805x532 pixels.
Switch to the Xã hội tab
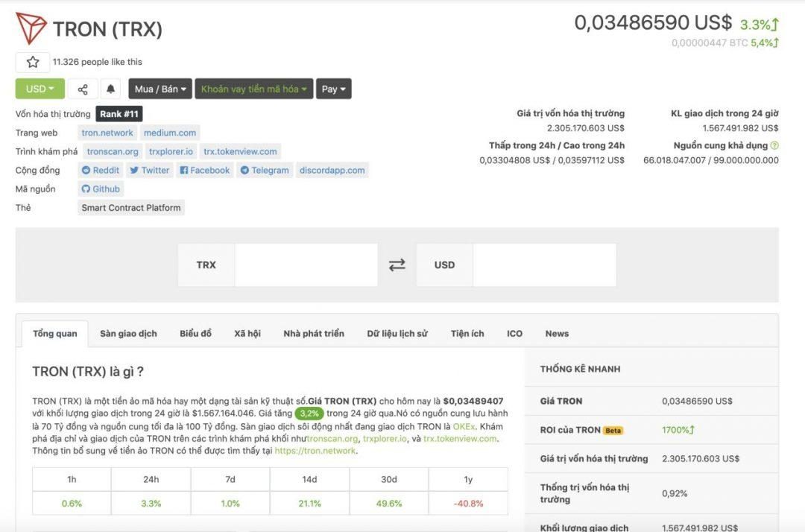[x=247, y=334]
